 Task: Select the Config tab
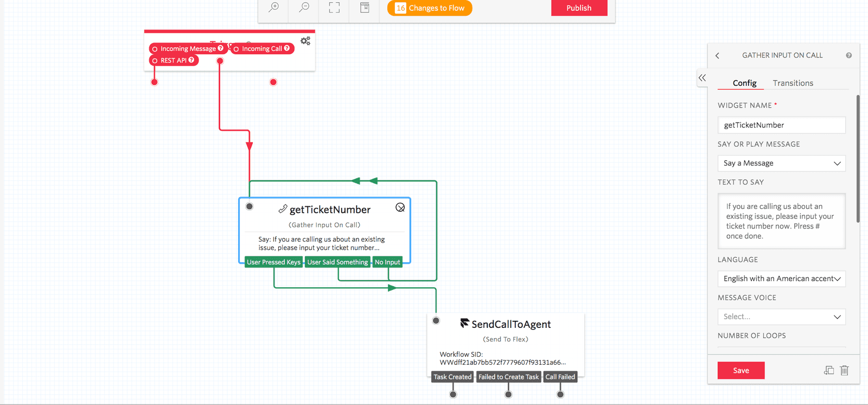tap(744, 83)
